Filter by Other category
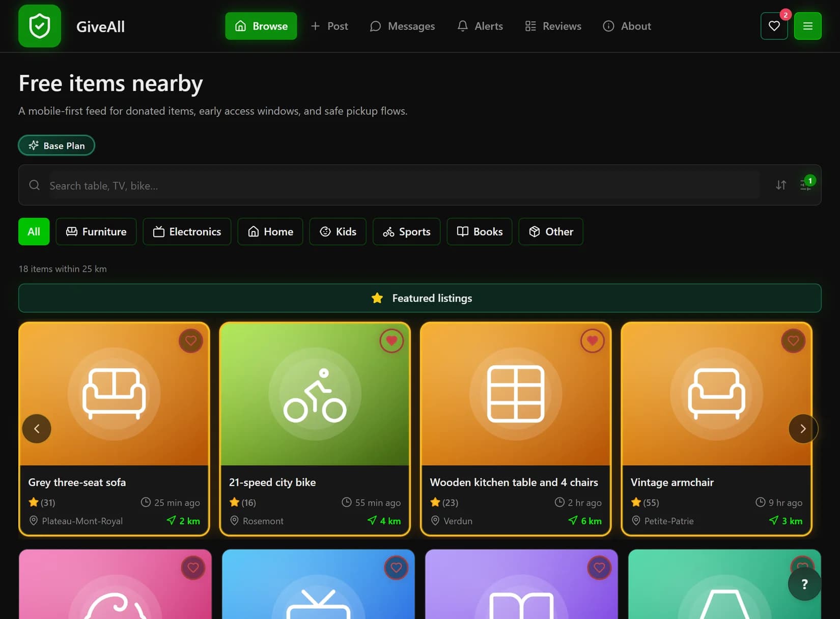The image size is (840, 619). [x=551, y=231]
